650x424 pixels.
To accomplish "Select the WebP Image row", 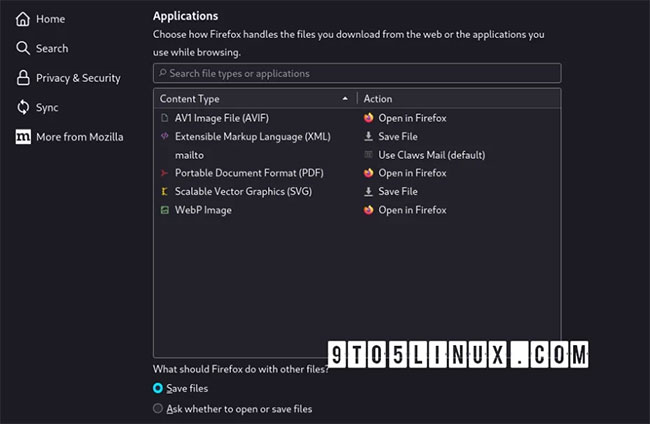I will tap(357, 210).
